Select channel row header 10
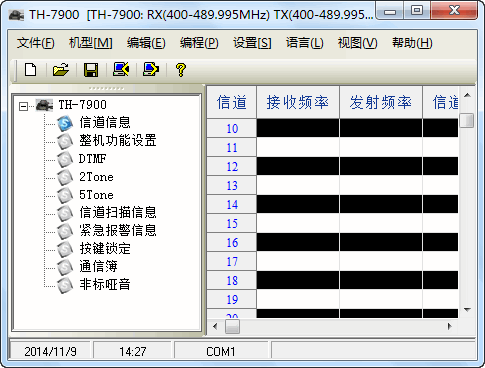The width and height of the screenshot is (485, 368). (232, 128)
